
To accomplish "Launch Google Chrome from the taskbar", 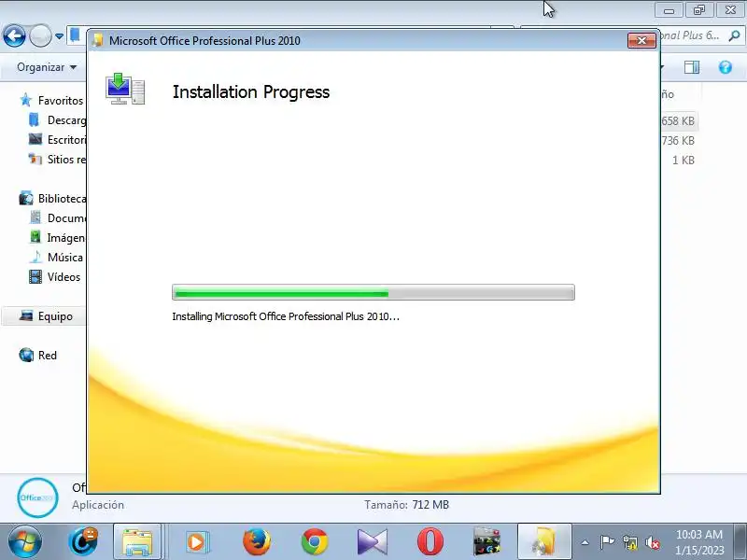I will click(315, 542).
